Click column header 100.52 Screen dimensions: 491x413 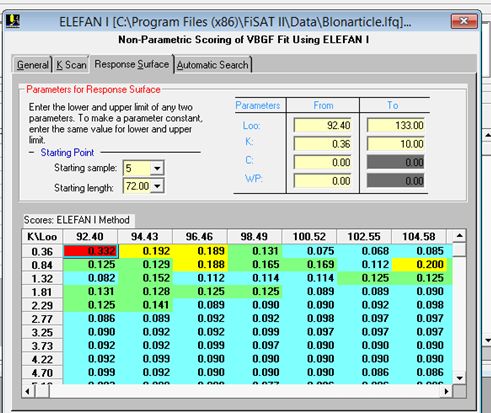coord(309,237)
